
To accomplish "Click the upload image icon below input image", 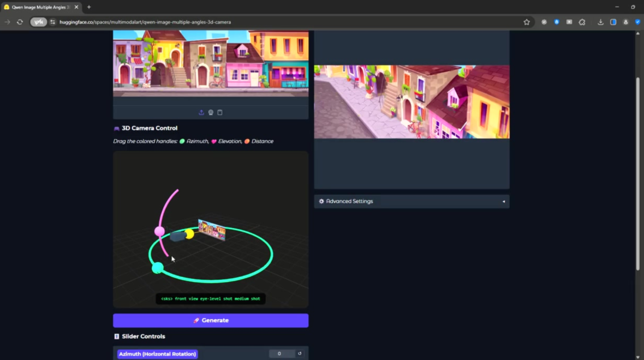I will pos(201,112).
